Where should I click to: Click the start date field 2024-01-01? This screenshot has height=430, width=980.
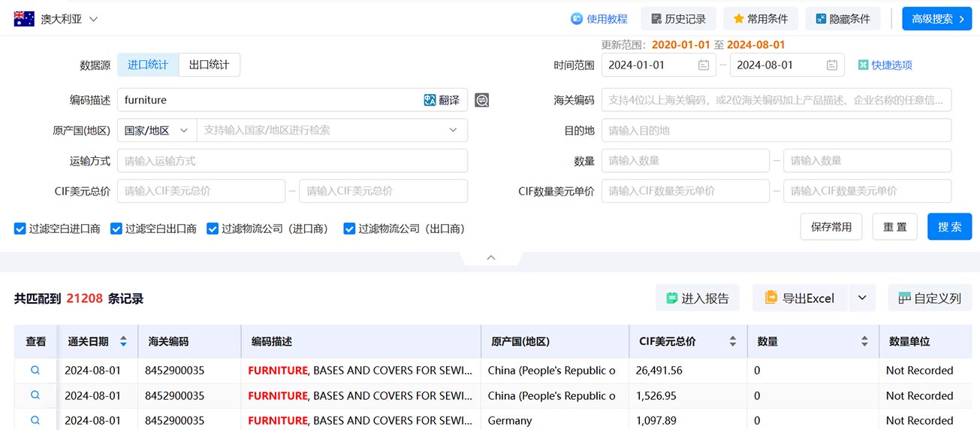click(659, 65)
